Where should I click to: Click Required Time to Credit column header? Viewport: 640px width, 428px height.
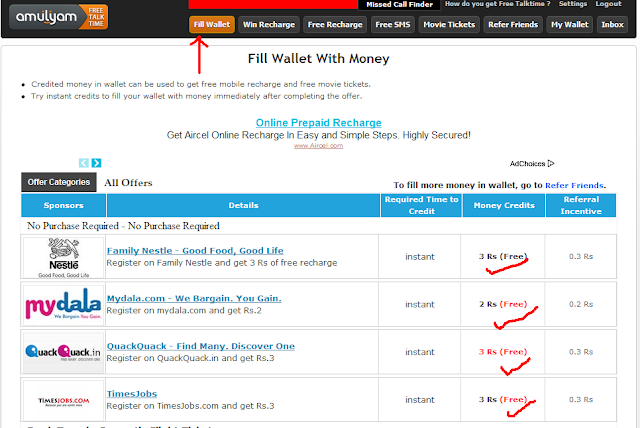[422, 205]
